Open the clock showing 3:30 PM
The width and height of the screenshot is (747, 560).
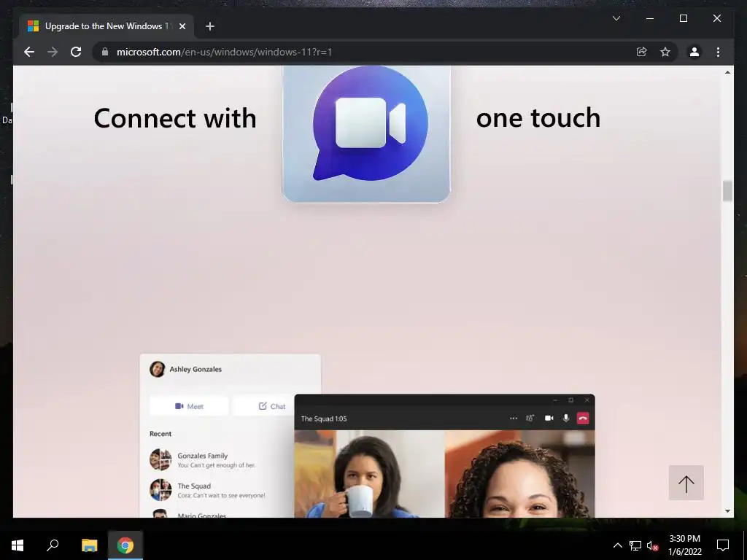[684, 545]
